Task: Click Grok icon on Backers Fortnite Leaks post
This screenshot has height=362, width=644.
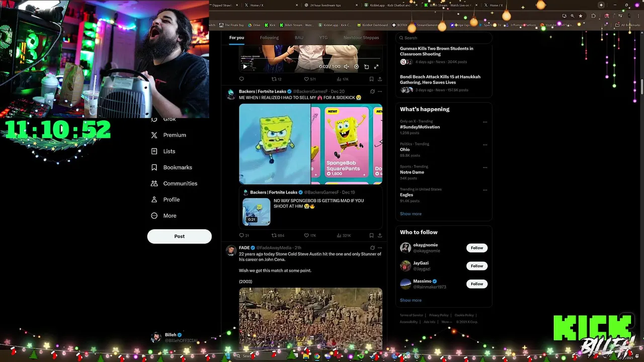Action: pos(372,92)
